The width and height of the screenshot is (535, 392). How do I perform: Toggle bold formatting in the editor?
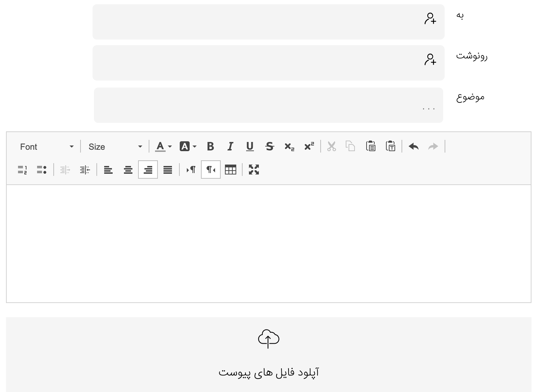pos(210,146)
